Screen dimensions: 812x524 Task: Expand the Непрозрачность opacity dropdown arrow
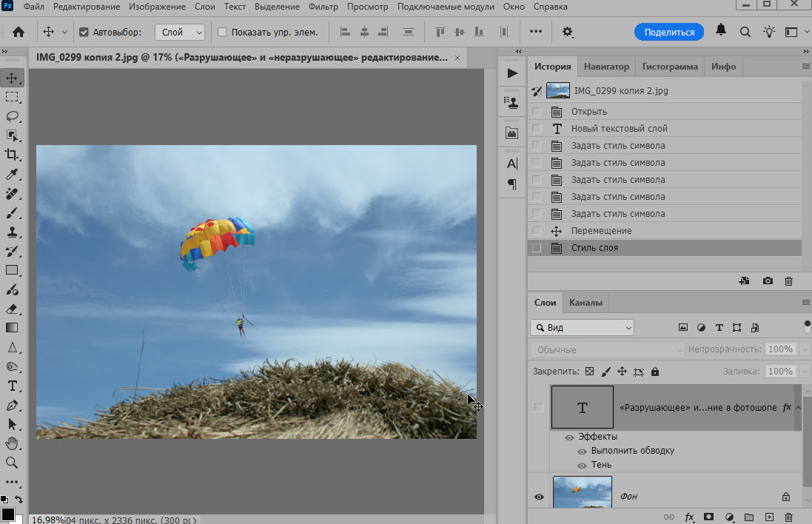[x=805, y=349]
